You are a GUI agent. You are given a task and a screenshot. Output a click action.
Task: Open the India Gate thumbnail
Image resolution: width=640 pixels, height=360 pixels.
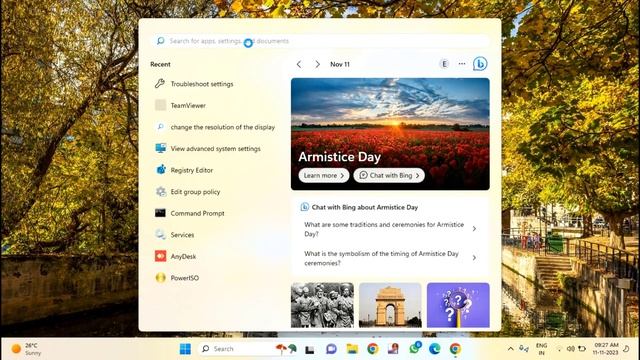pyautogui.click(x=390, y=305)
